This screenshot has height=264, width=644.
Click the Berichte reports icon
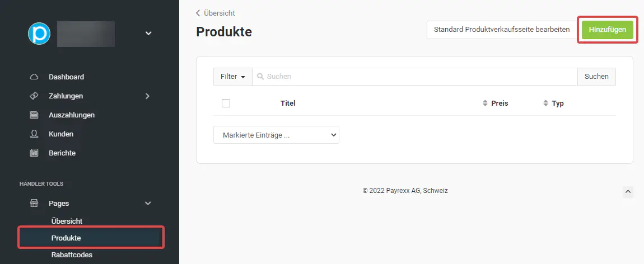[34, 153]
